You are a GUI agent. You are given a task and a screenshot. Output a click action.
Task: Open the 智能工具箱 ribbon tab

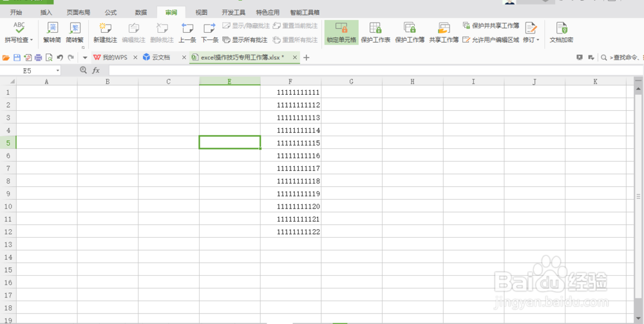305,12
